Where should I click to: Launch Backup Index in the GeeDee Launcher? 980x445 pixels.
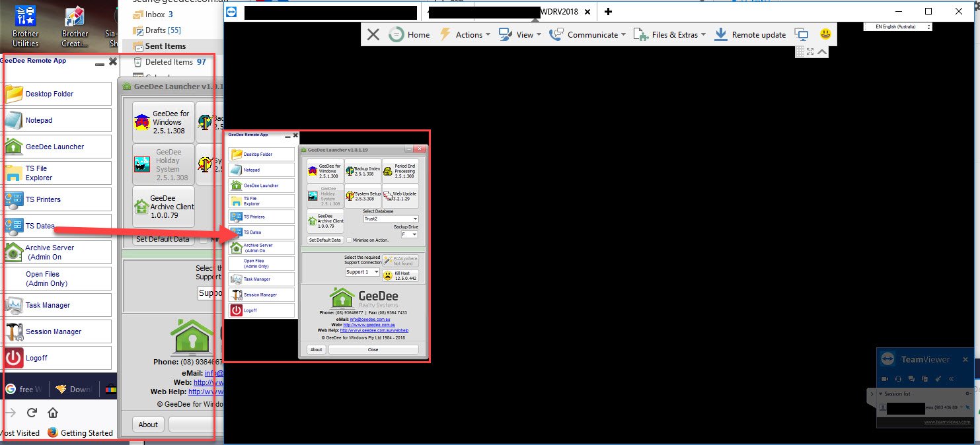tap(363, 171)
